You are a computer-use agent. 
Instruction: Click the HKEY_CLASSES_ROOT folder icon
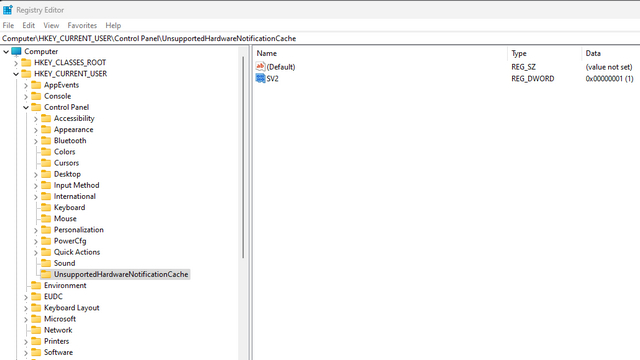coord(26,62)
